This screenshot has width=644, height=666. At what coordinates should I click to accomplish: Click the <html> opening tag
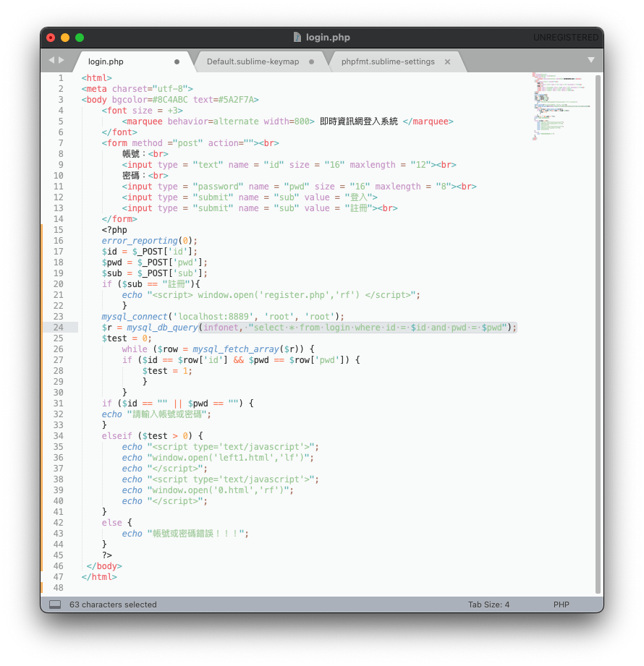tap(96, 78)
